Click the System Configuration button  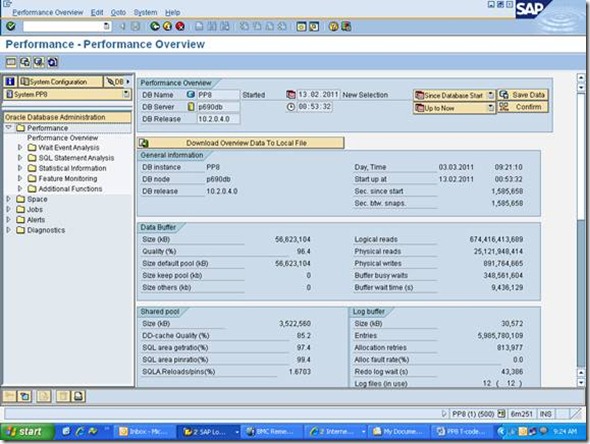click(x=60, y=82)
